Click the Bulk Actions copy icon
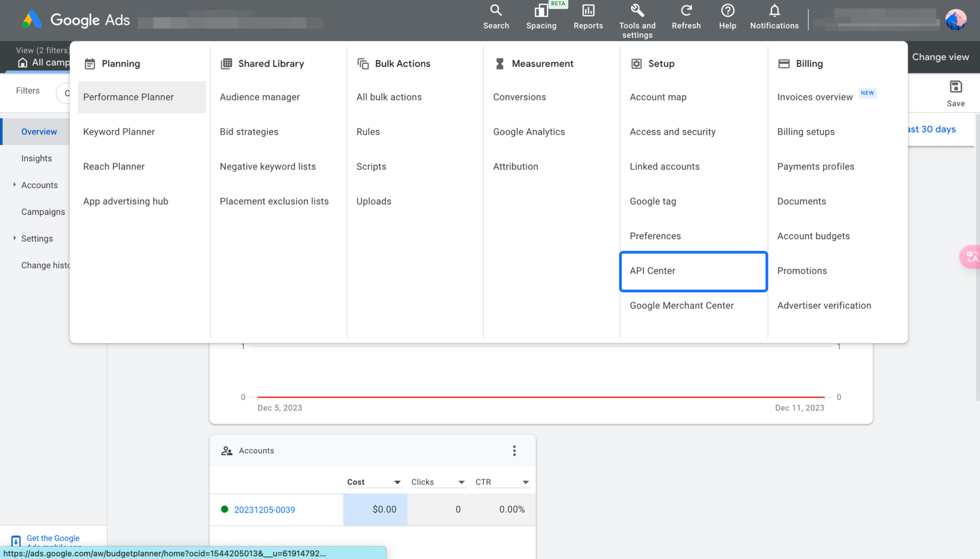Screen dimensions: 980x559 coord(363,64)
